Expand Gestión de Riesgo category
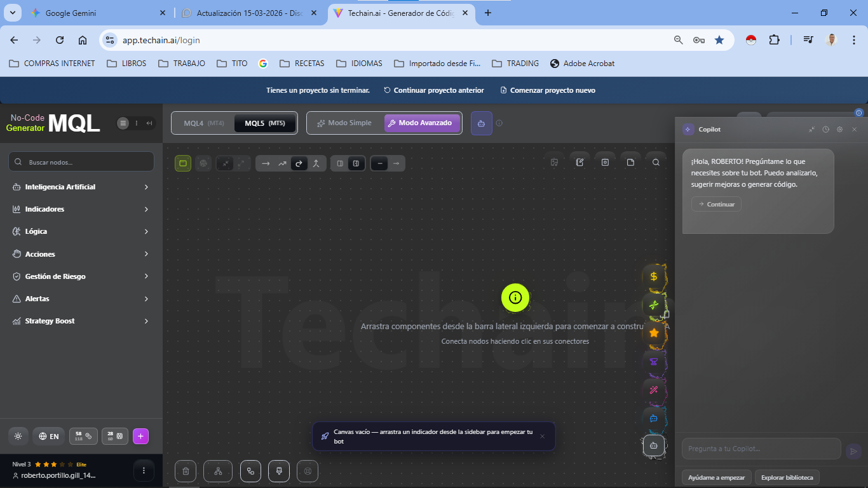Viewport: 868px width, 488px height. [81, 276]
